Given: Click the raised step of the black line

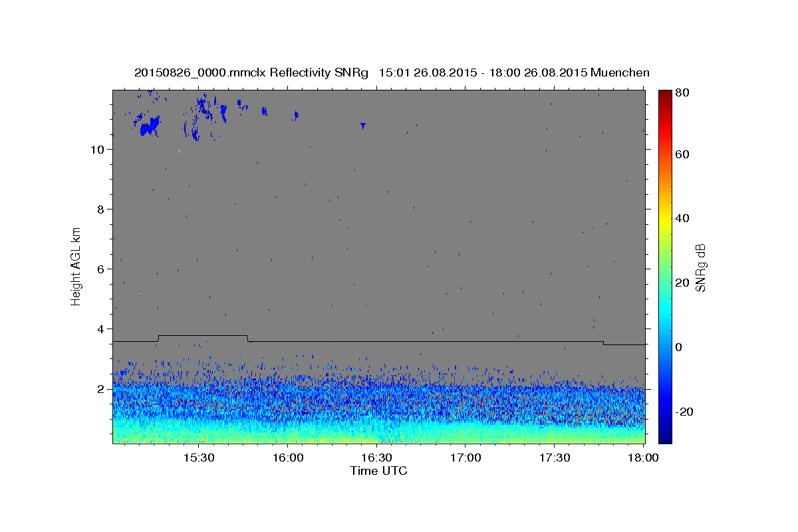Looking at the screenshot, I should [x=203, y=336].
